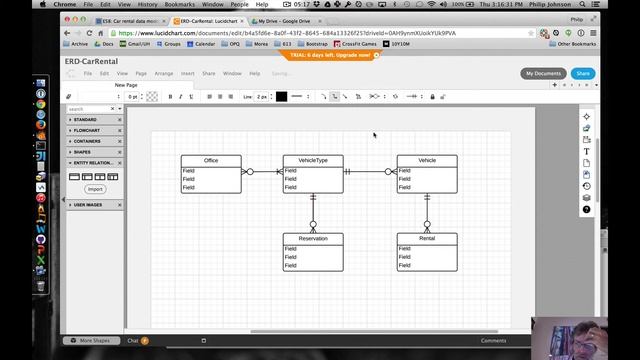Viewport: 640px width, 360px height.
Task: Click the blue Share button
Action: pos(583,73)
